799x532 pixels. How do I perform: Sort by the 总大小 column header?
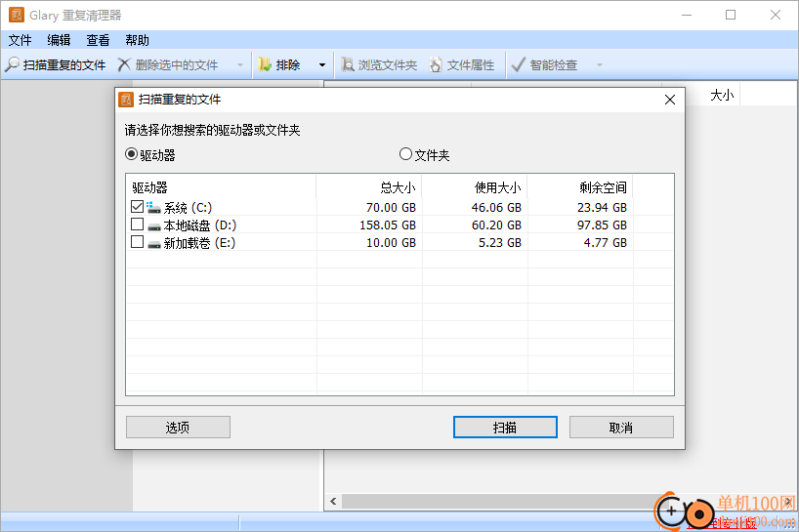[x=369, y=187]
